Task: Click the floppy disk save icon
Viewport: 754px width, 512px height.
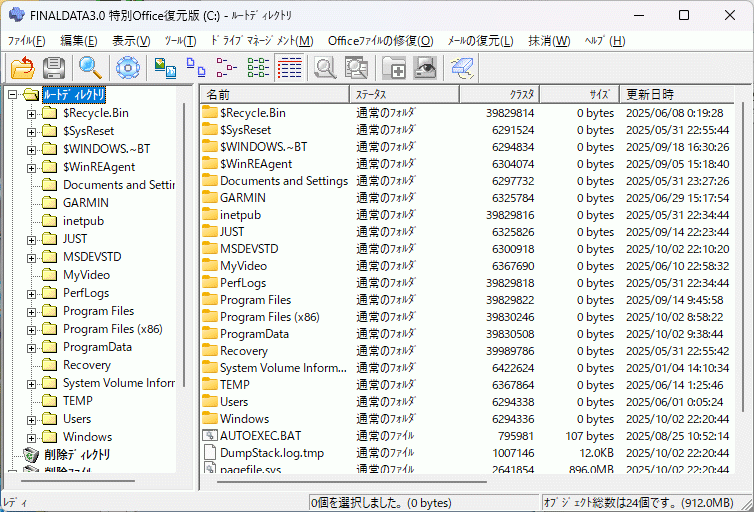Action: coord(54,67)
